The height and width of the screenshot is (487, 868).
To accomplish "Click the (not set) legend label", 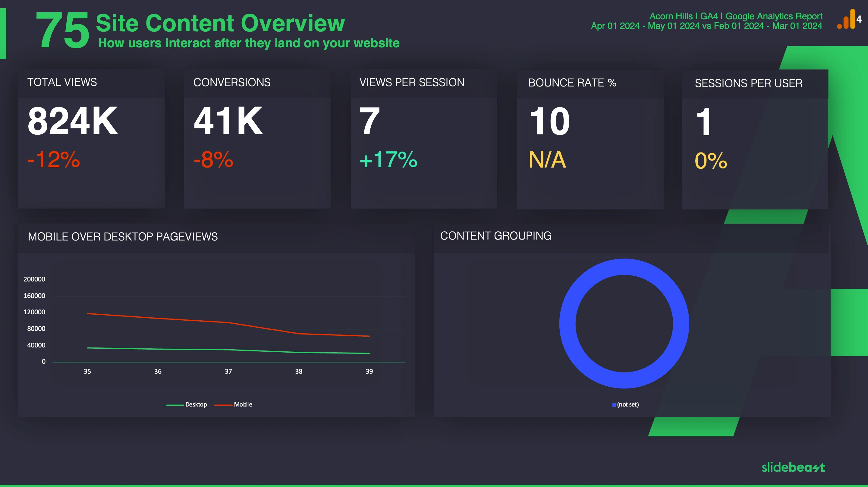I will point(628,404).
